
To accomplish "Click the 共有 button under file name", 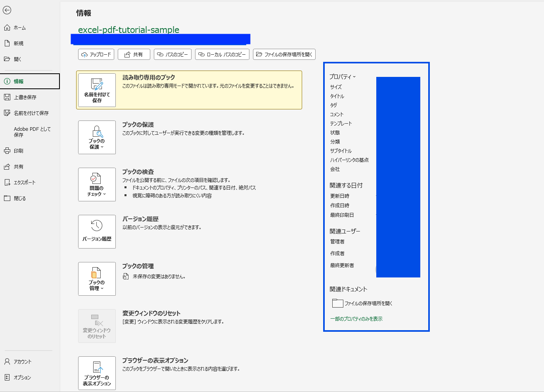I will pyautogui.click(x=134, y=54).
